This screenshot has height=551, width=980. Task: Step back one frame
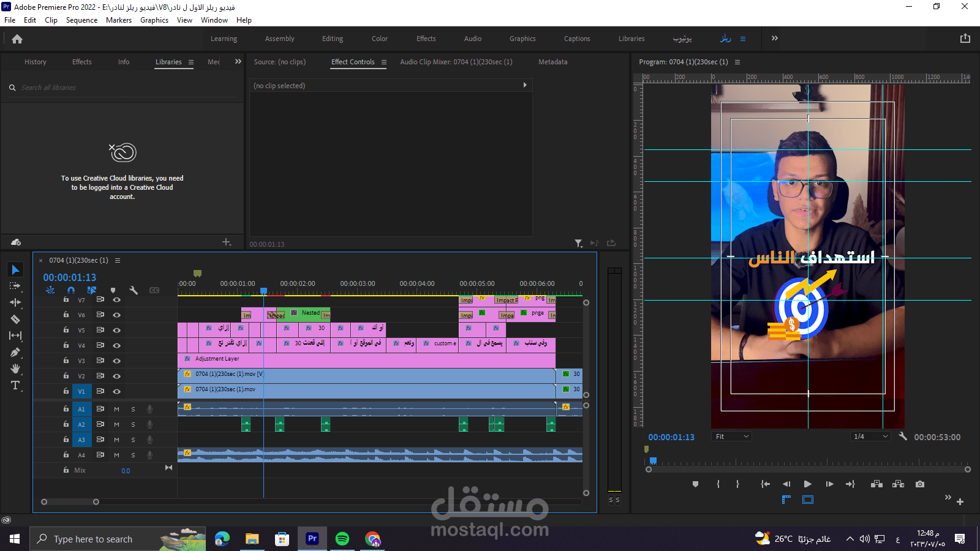pyautogui.click(x=786, y=484)
